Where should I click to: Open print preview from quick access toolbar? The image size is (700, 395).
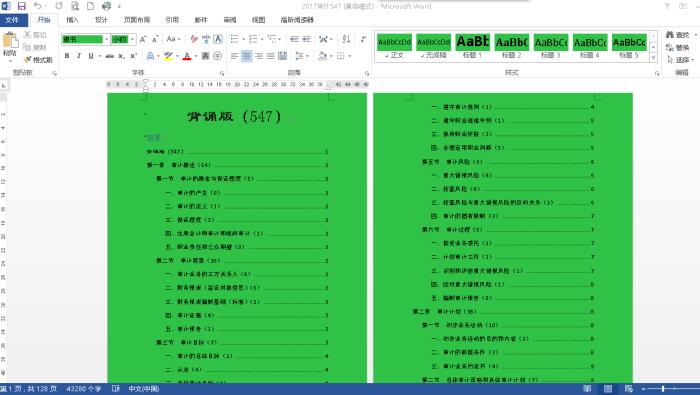point(75,6)
